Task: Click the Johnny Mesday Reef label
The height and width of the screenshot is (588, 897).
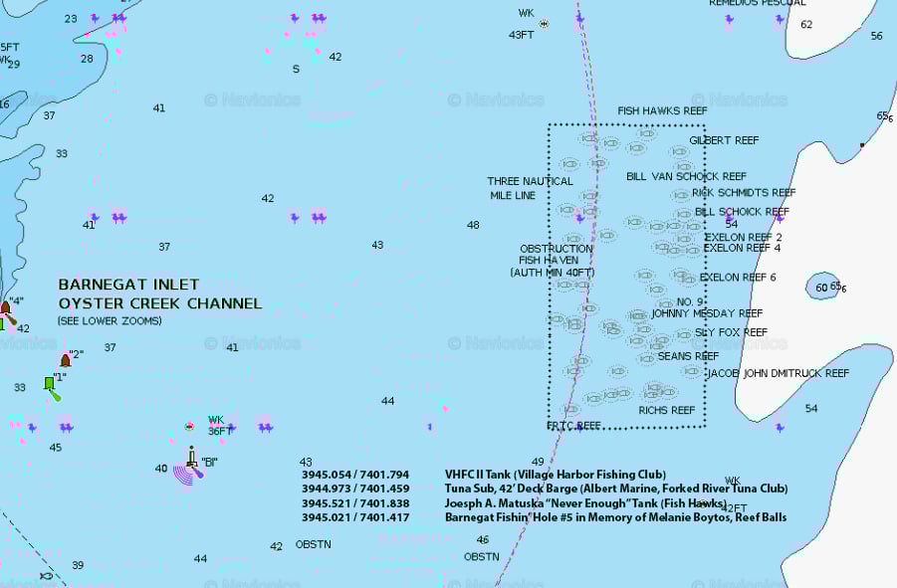Action: point(707,313)
